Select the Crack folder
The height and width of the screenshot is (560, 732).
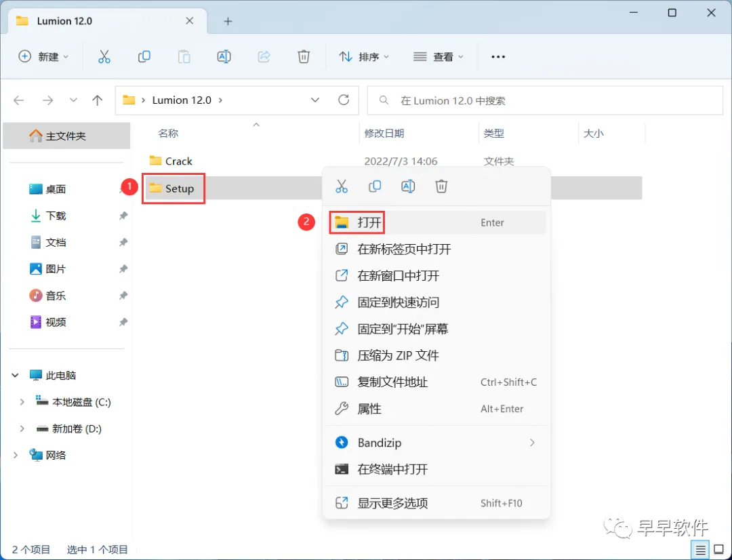tap(171, 161)
